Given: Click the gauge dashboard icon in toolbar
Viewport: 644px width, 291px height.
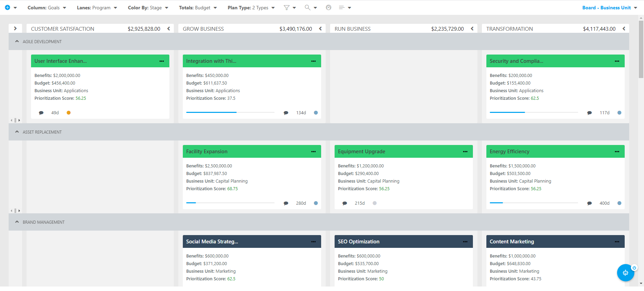Looking at the screenshot, I should 328,7.
